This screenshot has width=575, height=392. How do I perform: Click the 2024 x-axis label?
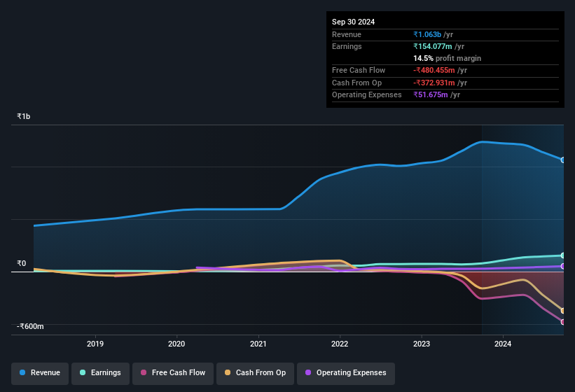503,344
